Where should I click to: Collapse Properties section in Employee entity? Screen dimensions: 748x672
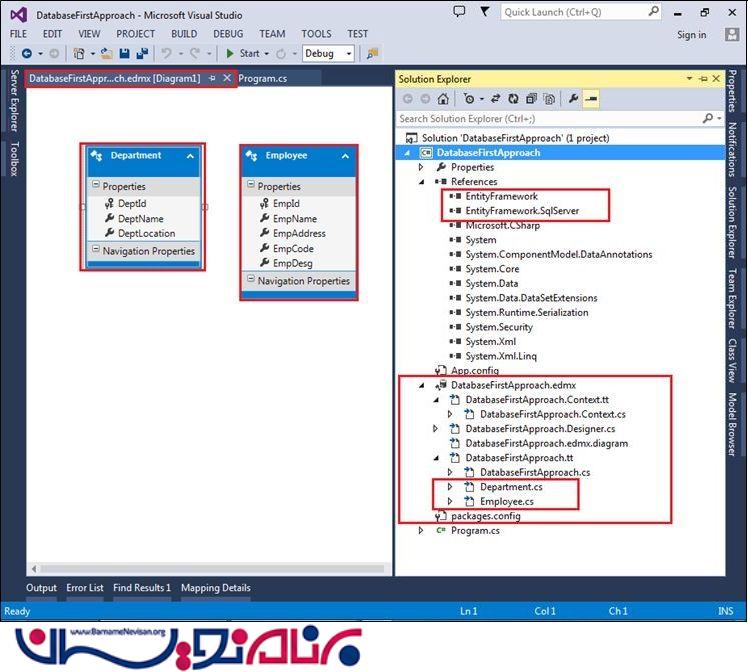click(251, 186)
